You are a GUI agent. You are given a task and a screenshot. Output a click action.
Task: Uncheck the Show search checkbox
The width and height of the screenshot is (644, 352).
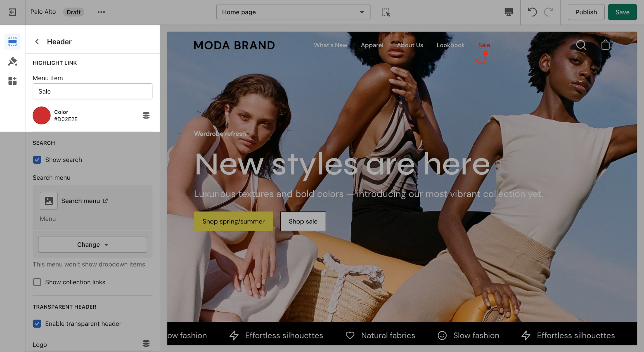coord(37,160)
